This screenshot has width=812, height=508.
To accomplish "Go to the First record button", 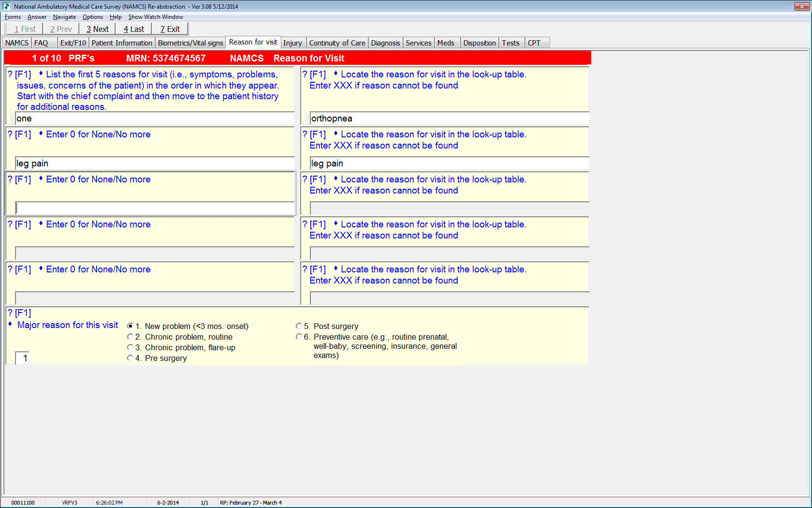I will (25, 29).
